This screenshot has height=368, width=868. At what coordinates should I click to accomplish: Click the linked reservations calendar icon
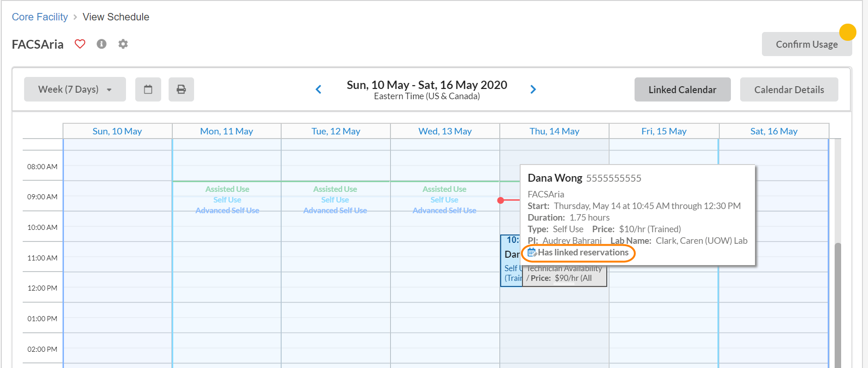click(x=532, y=253)
